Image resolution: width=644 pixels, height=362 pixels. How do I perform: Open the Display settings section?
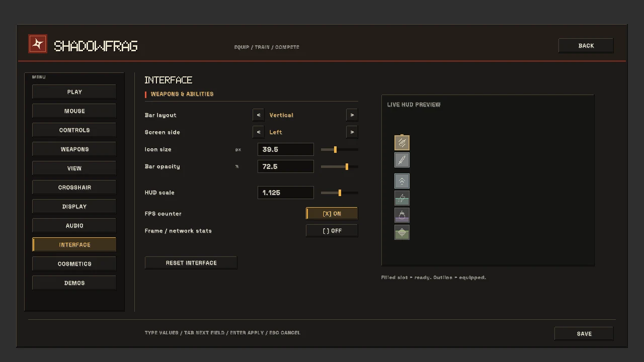(74, 207)
